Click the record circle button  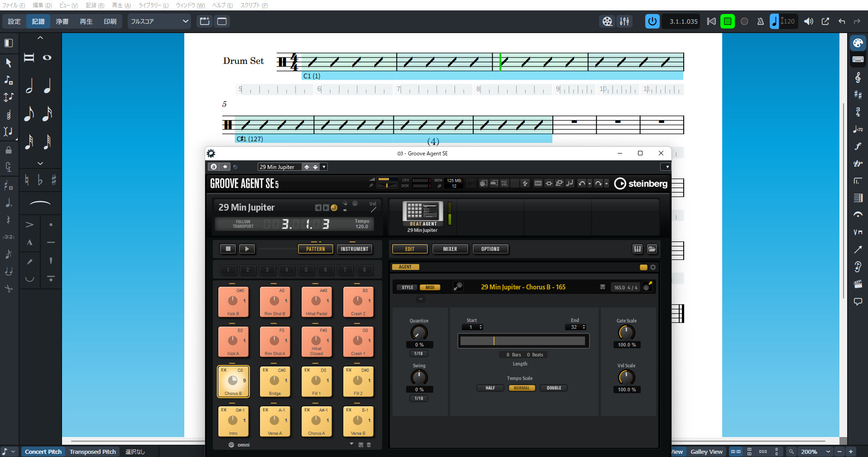point(744,21)
